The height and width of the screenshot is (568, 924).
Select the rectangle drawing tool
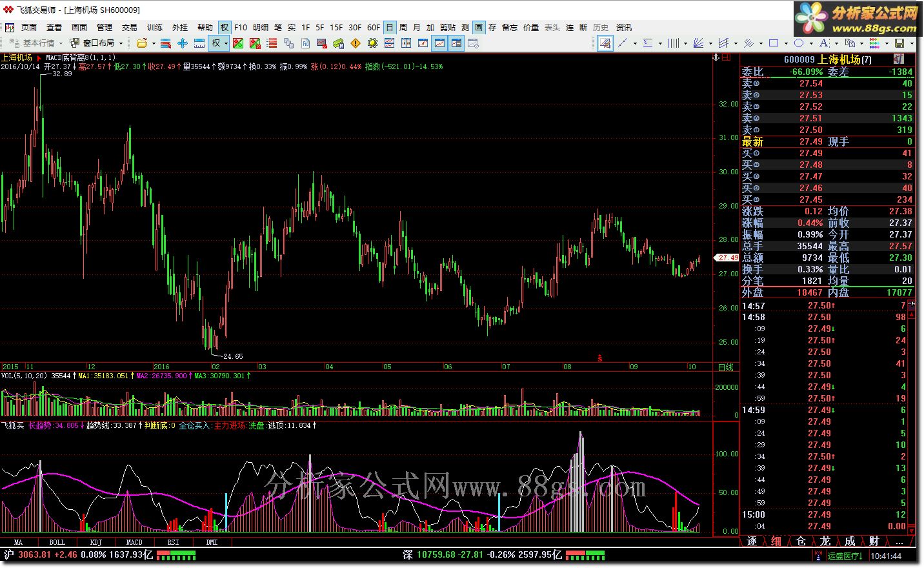click(774, 43)
